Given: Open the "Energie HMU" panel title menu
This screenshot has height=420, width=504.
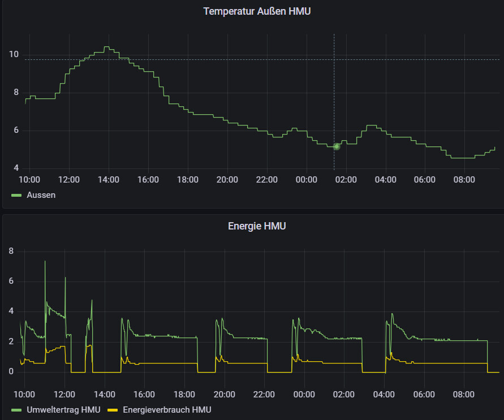Looking at the screenshot, I should coord(257,226).
